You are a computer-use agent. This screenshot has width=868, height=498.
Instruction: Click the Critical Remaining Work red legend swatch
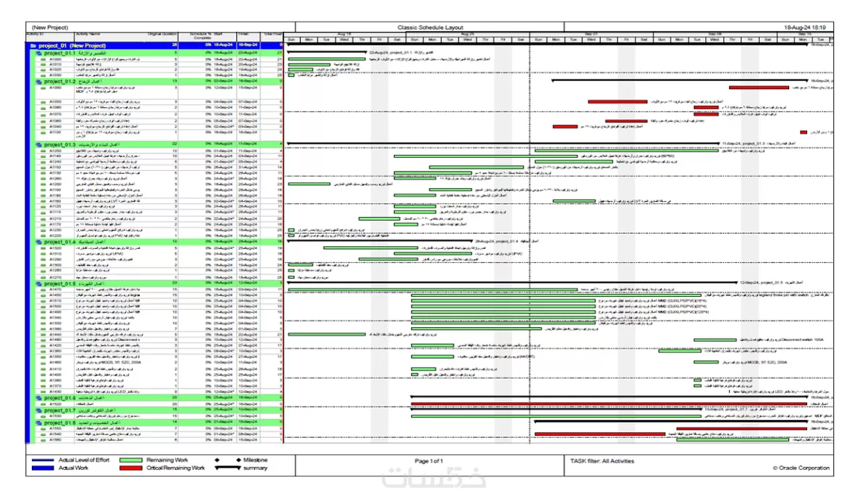(131, 468)
